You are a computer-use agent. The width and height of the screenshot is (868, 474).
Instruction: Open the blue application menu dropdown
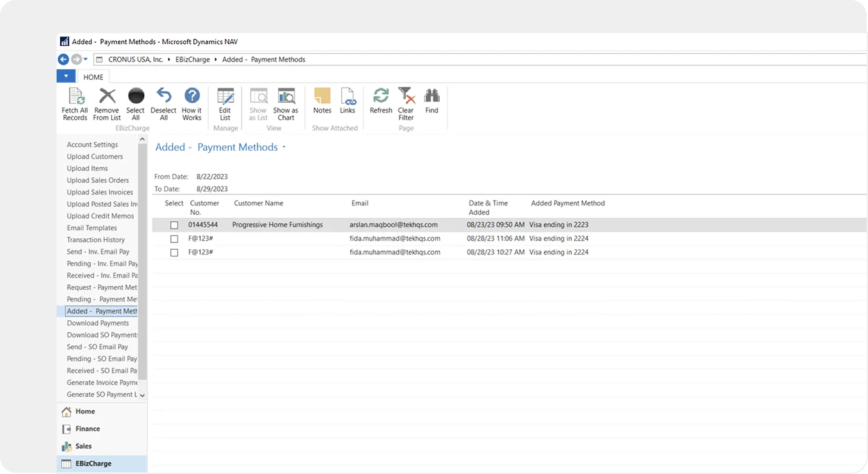click(x=66, y=77)
